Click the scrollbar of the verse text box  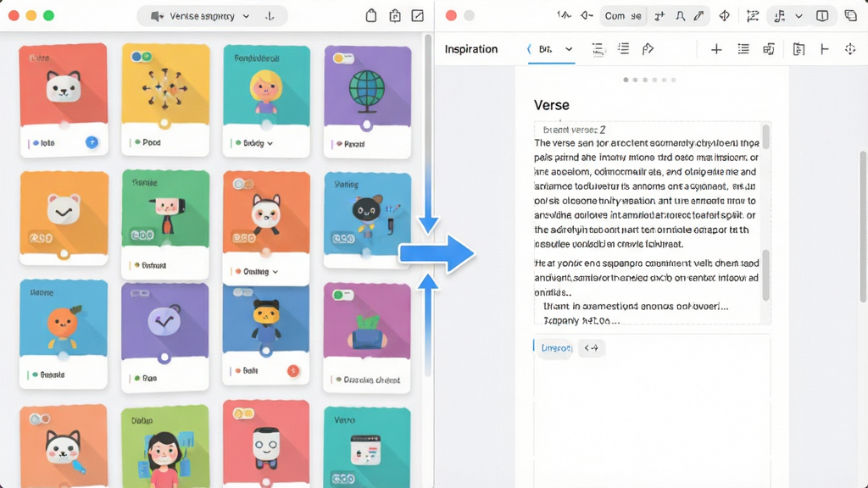(x=766, y=224)
